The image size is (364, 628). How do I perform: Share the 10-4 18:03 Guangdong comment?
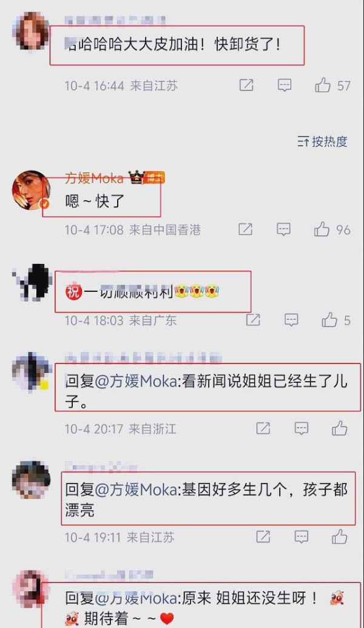pos(253,320)
